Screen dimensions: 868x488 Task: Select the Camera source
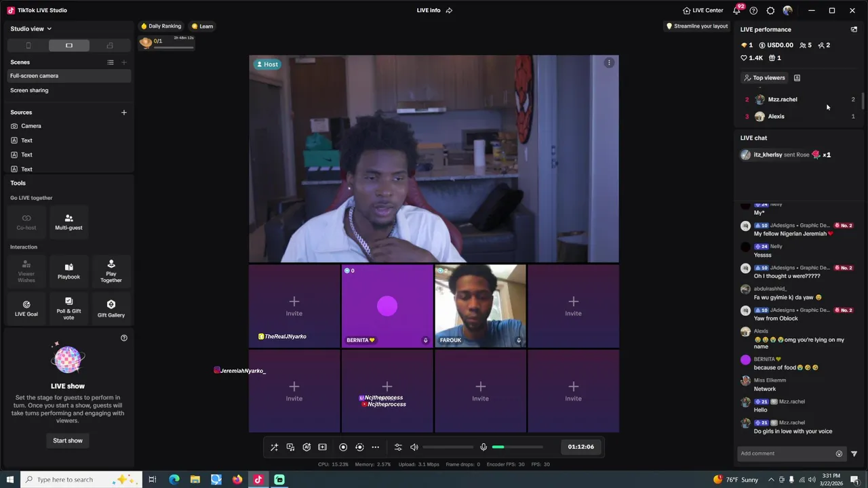point(68,126)
